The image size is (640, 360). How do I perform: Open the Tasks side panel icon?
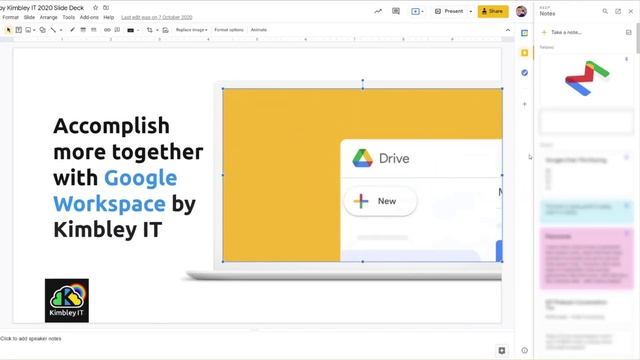tap(524, 73)
